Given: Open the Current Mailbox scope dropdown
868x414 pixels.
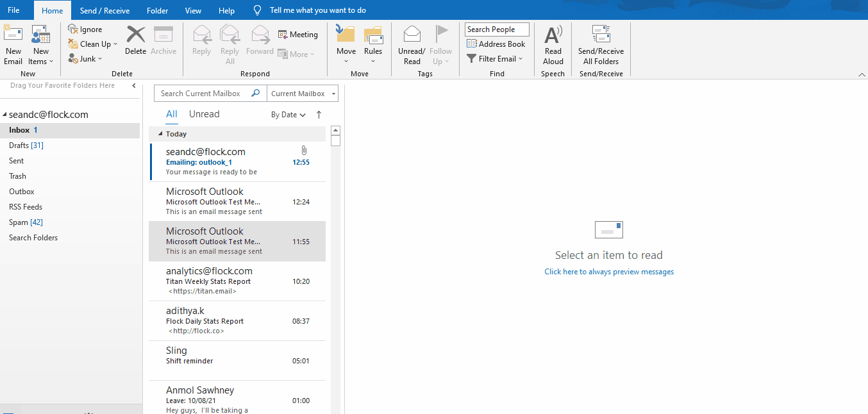Looking at the screenshot, I should click(x=302, y=94).
